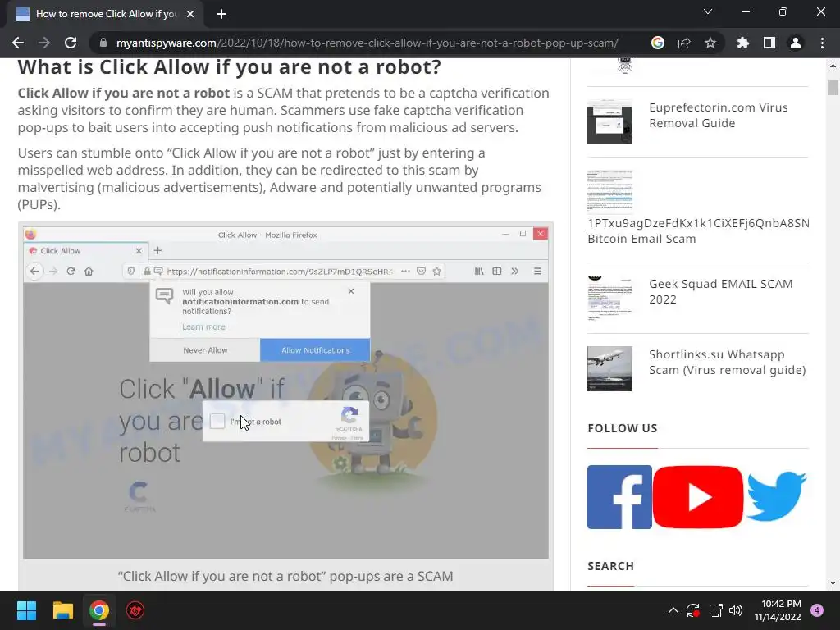This screenshot has width=840, height=630.
Task: Go back to the previous page
Action: (x=18, y=43)
